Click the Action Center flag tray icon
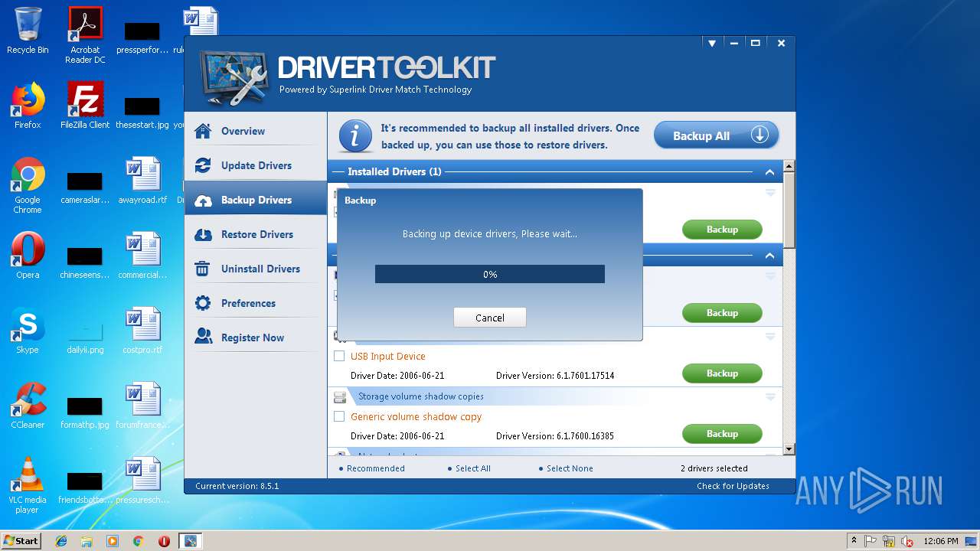The image size is (980, 551). pos(871,541)
